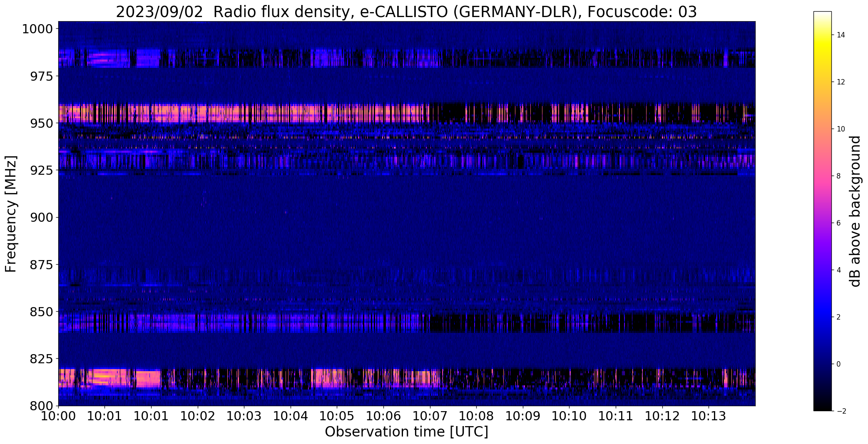Screen dimensions: 868x444
Task: Click inside the radio spectrogram heatmap
Action: click(407, 213)
